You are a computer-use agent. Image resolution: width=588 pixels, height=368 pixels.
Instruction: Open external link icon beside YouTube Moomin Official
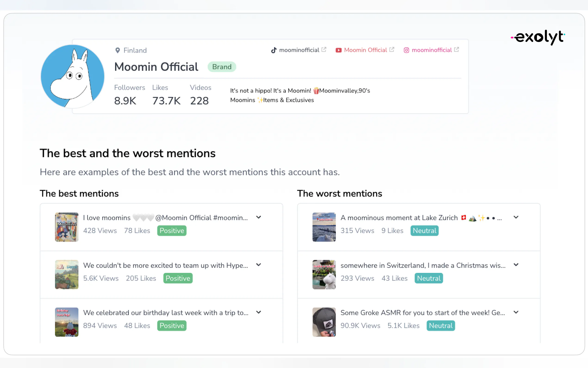(392, 50)
